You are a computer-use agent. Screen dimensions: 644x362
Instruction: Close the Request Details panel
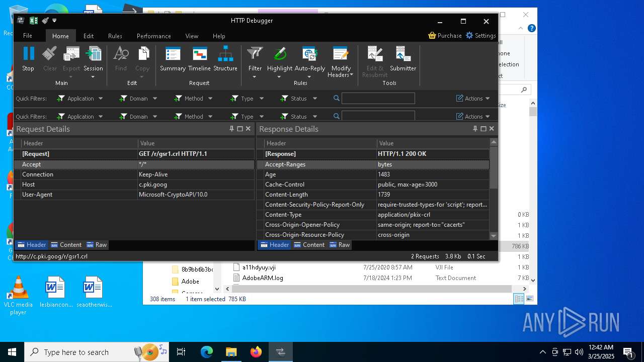pos(248,129)
